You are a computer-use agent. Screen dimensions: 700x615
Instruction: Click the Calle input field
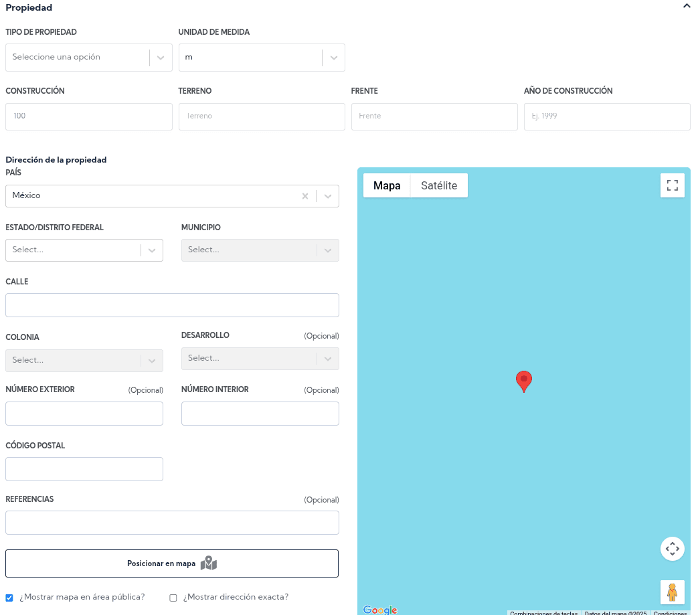(x=172, y=305)
